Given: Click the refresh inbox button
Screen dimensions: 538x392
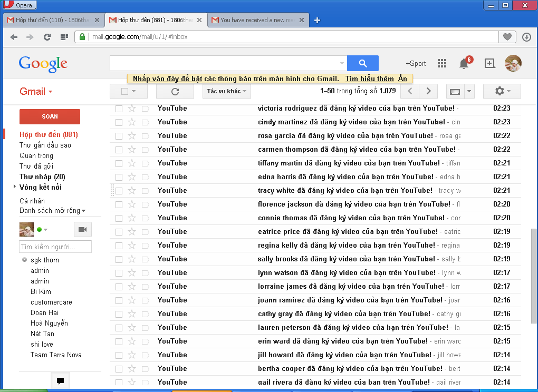Looking at the screenshot, I should click(175, 92).
